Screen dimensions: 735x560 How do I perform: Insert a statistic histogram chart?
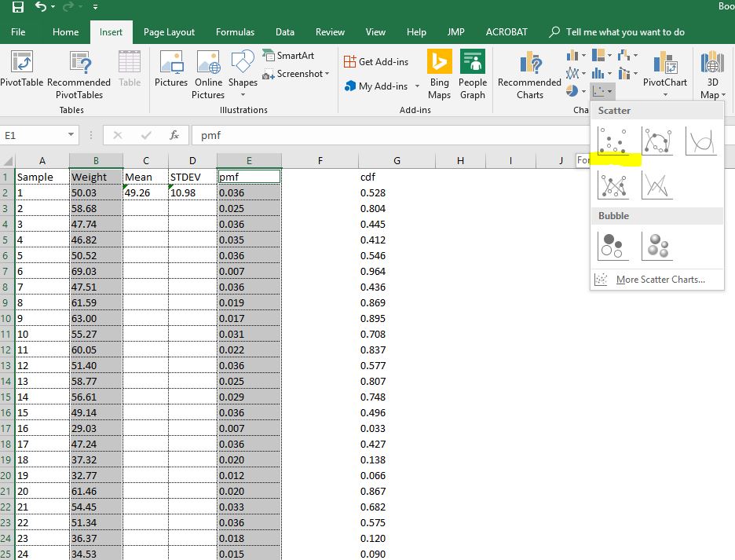click(x=602, y=73)
